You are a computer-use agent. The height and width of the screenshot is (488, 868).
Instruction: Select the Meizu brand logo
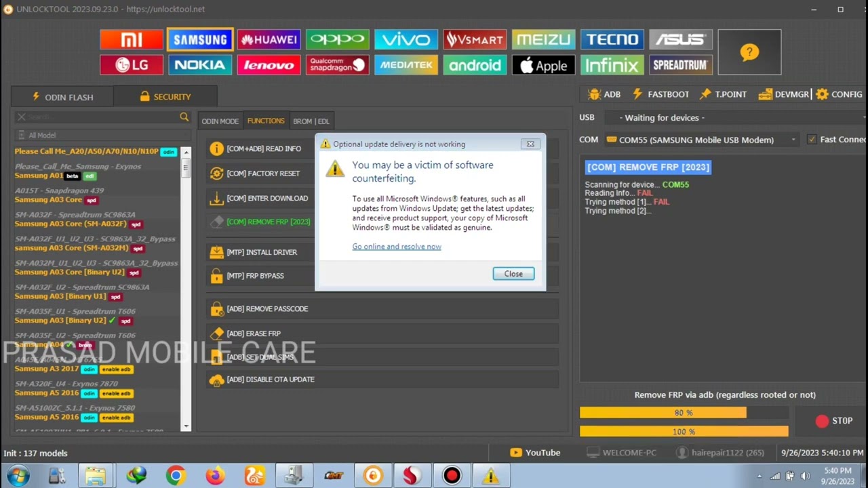pos(543,39)
